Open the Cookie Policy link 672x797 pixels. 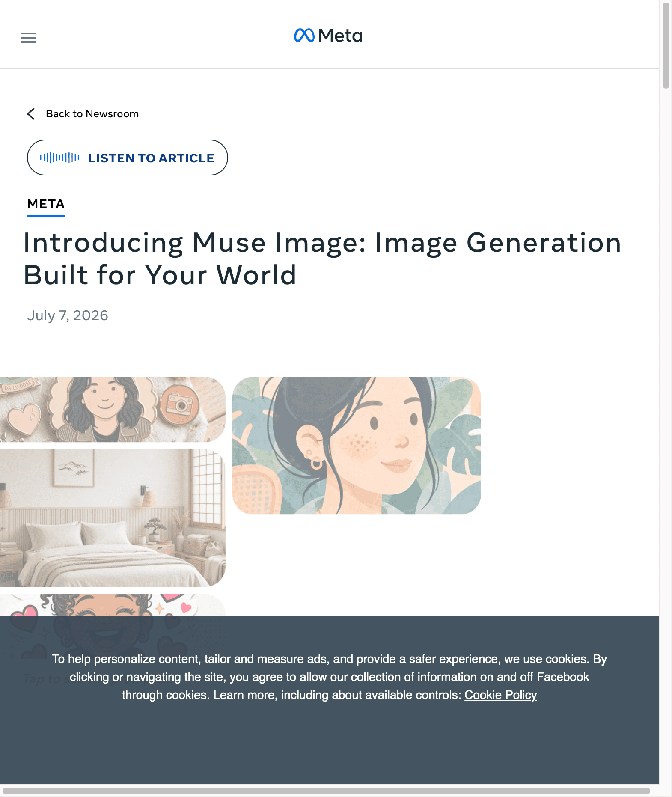coord(501,695)
